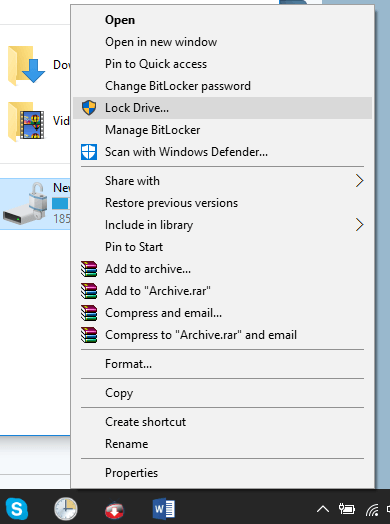Click WinRAR icon next to Add to archive...

pos(89,269)
